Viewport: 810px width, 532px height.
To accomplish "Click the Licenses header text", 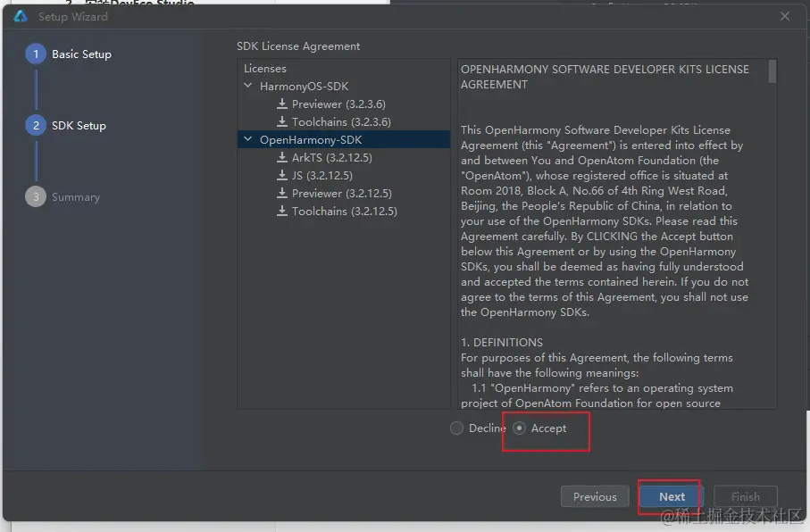I will 264,69.
